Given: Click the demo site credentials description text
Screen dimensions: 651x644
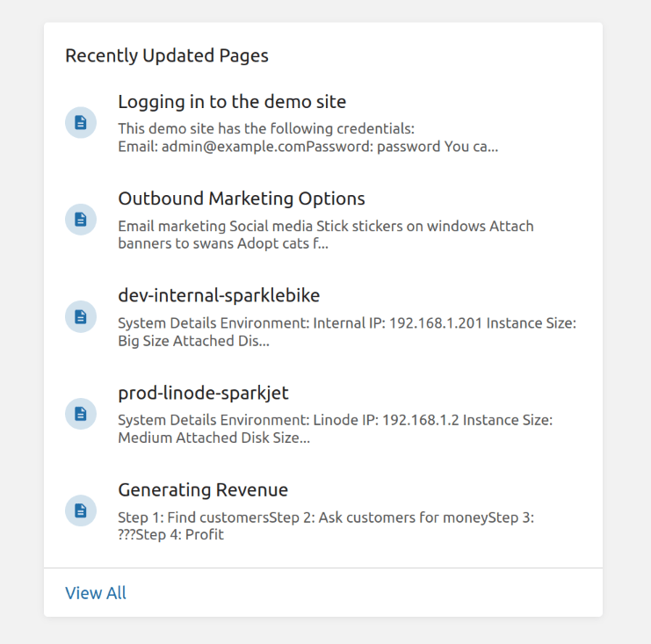Looking at the screenshot, I should [307, 137].
